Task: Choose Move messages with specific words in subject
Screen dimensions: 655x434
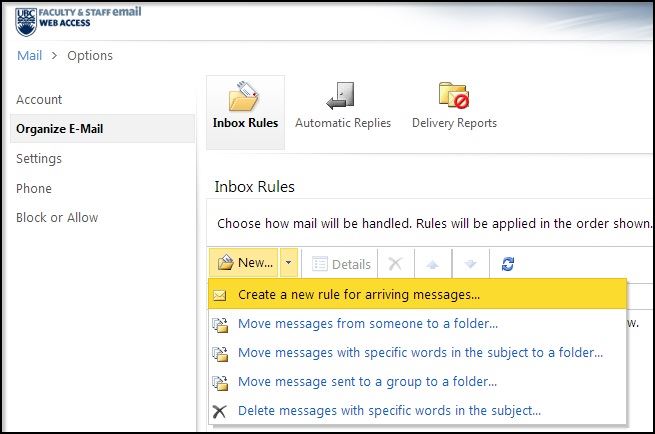Action: click(420, 353)
